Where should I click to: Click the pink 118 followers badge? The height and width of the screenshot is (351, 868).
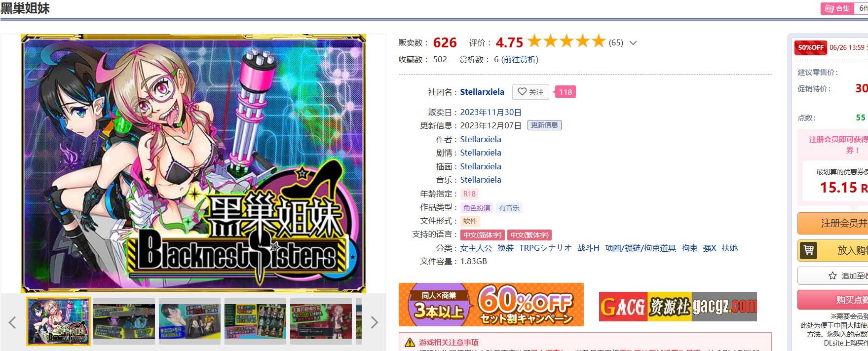[565, 92]
